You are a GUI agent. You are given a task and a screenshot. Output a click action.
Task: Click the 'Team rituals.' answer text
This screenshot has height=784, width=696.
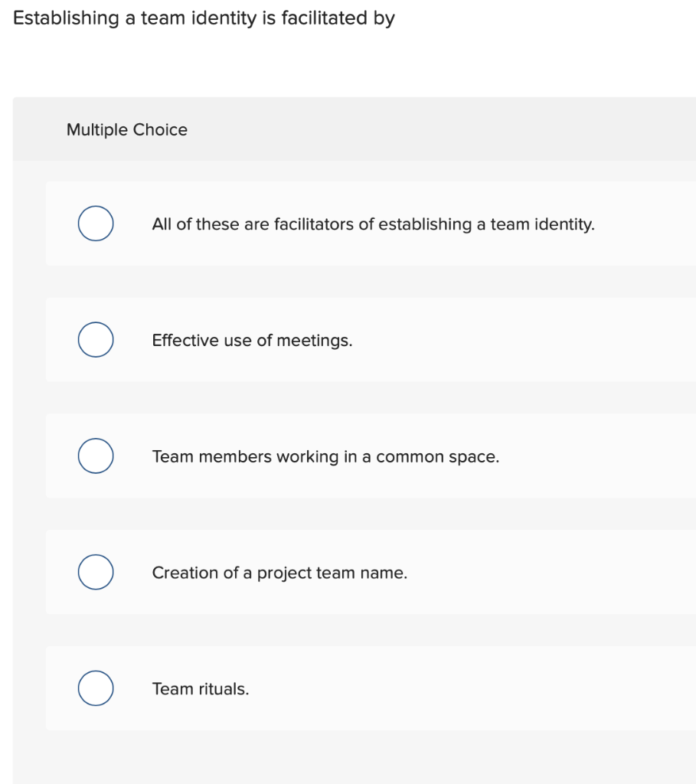point(201,689)
